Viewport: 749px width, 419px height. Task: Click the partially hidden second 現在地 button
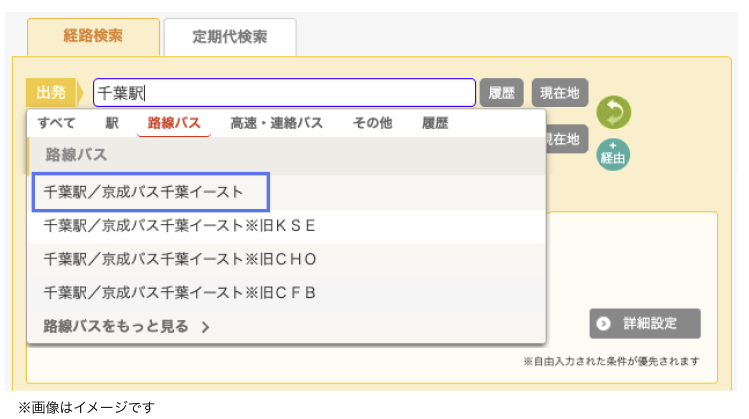(x=567, y=140)
